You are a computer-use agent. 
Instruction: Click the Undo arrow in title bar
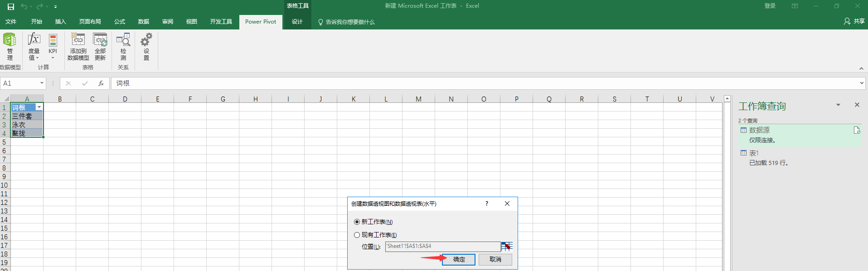(x=24, y=6)
